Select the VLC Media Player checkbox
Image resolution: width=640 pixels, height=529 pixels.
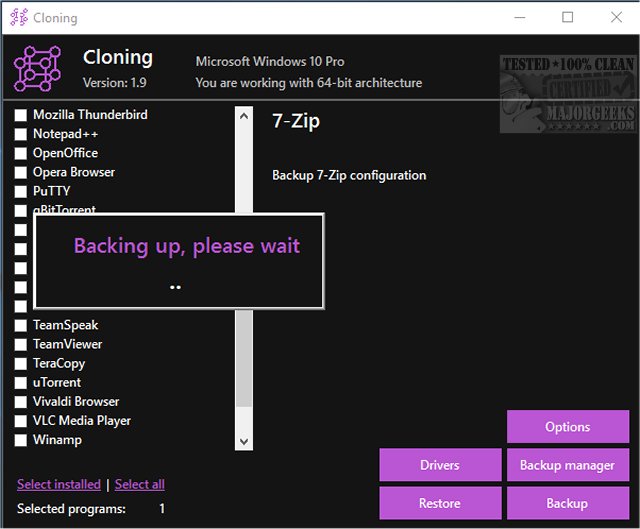point(21,421)
